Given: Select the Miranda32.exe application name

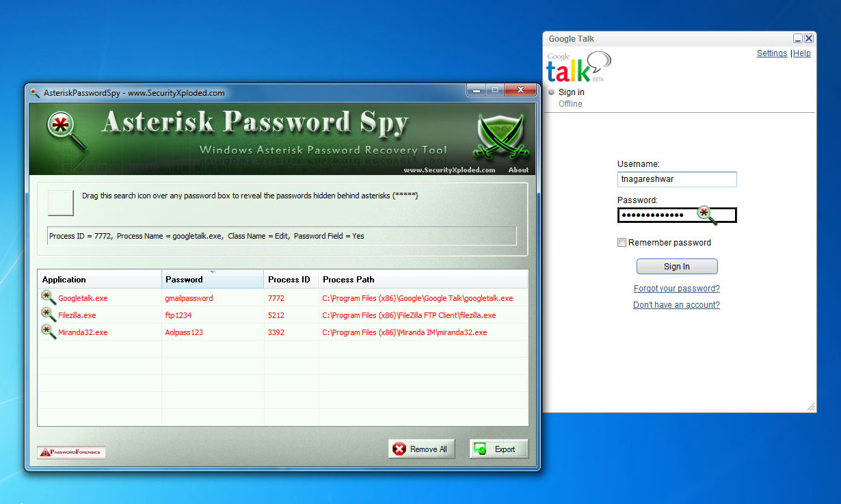Looking at the screenshot, I should tap(83, 332).
